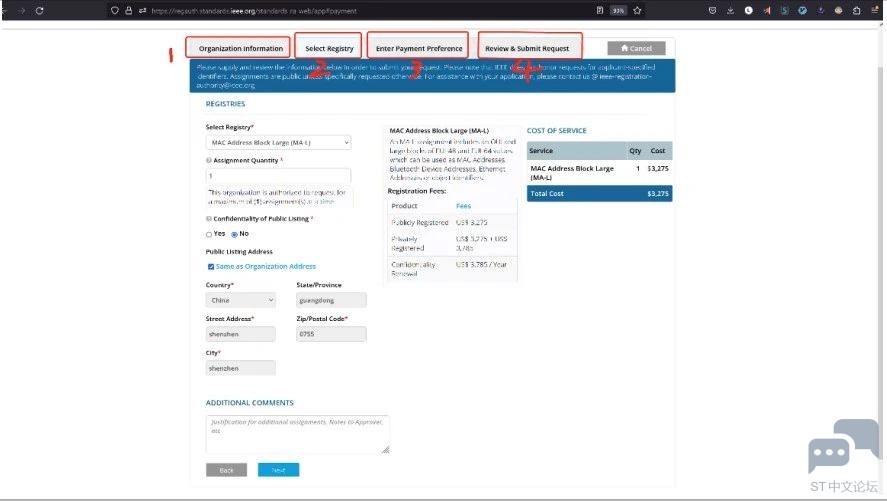Grab the comments box resize handle
The width and height of the screenshot is (887, 502).
point(386,450)
